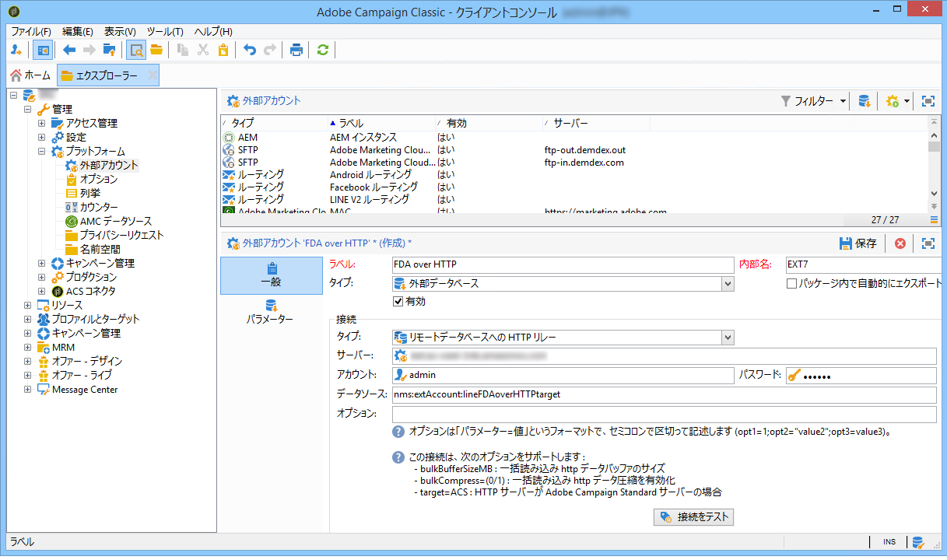Click the paste clipboard toolbar icon
The width and height of the screenshot is (947, 560).
223,50
